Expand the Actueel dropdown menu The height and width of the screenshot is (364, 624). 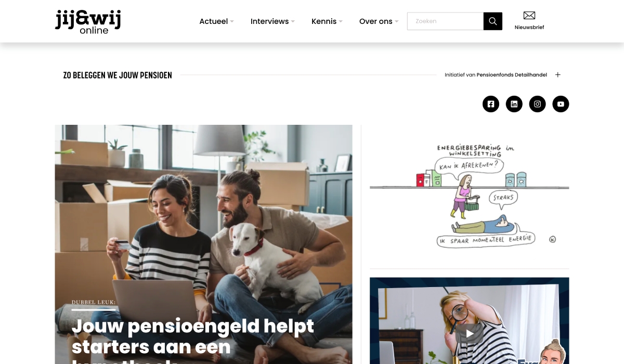[216, 21]
